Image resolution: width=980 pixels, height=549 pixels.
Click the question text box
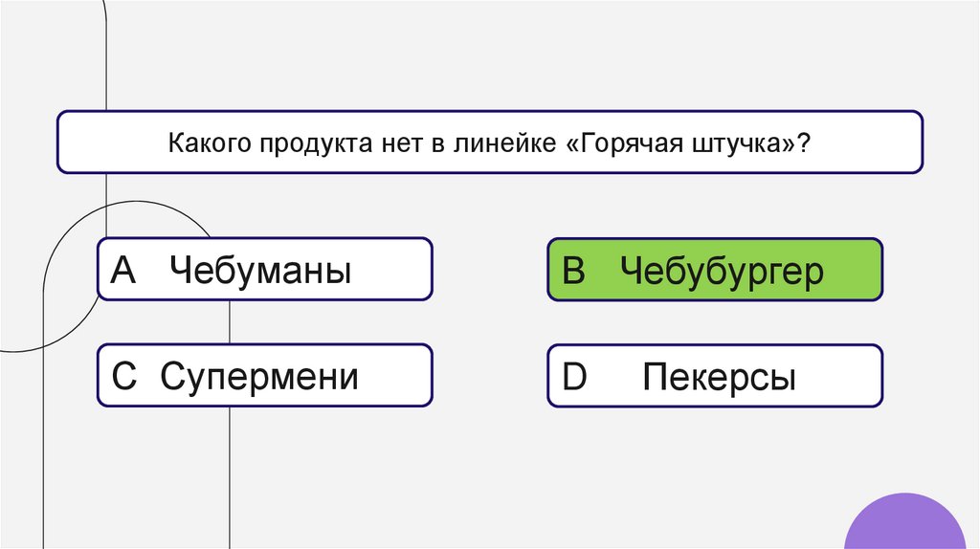pos(490,142)
